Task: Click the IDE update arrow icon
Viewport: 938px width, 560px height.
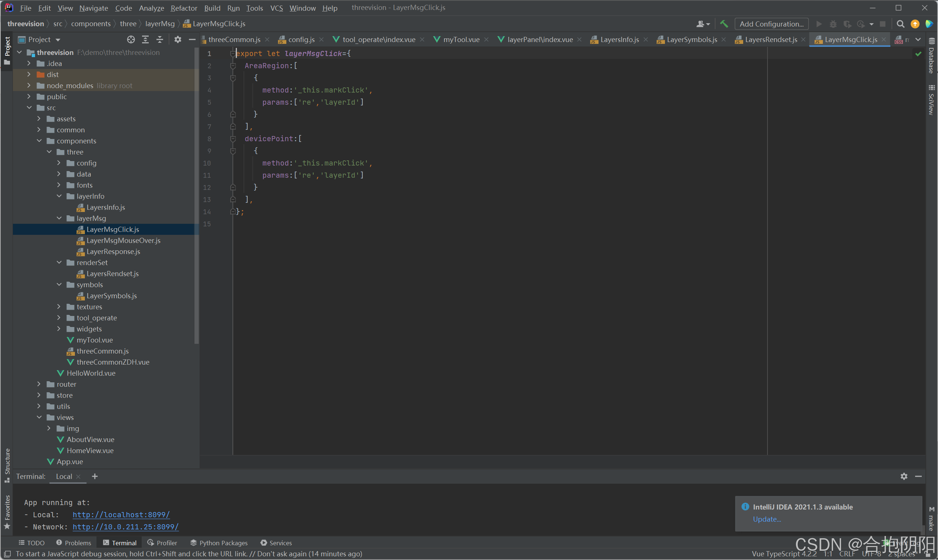Action: pos(915,24)
